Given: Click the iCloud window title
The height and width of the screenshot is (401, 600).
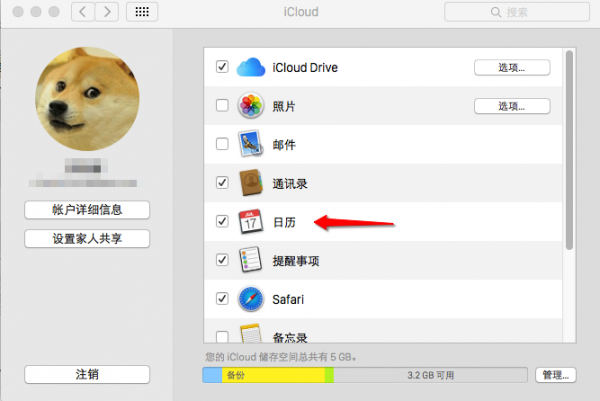Looking at the screenshot, I should coord(301,12).
